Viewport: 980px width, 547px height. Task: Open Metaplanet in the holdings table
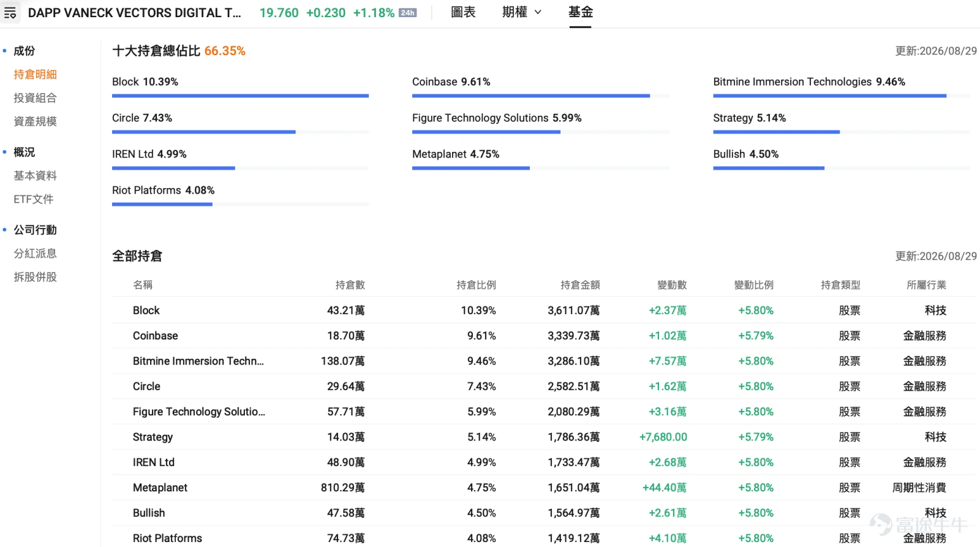click(160, 488)
